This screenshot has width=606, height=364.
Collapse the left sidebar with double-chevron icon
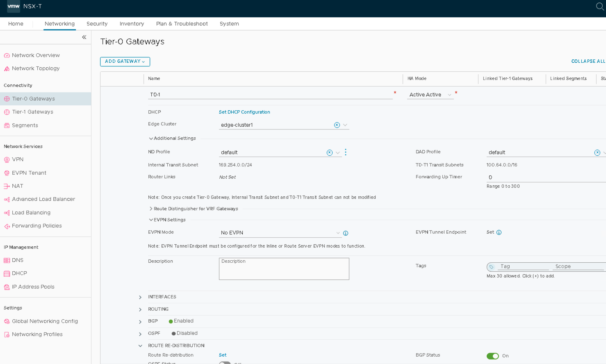point(84,37)
